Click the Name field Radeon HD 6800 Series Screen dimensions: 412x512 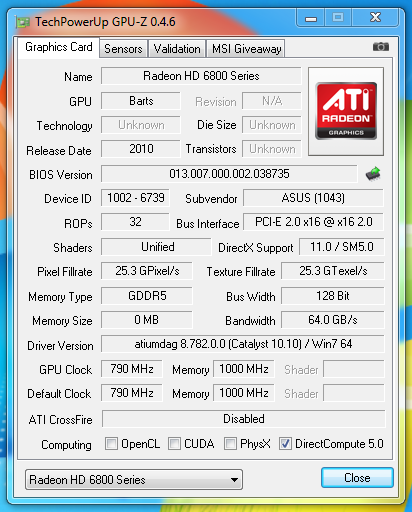coord(201,76)
